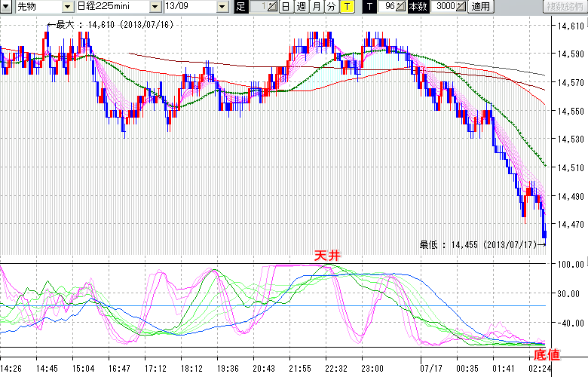Expand the 13/09 contract month dropdown
This screenshot has height=377, width=588.
point(222,7)
